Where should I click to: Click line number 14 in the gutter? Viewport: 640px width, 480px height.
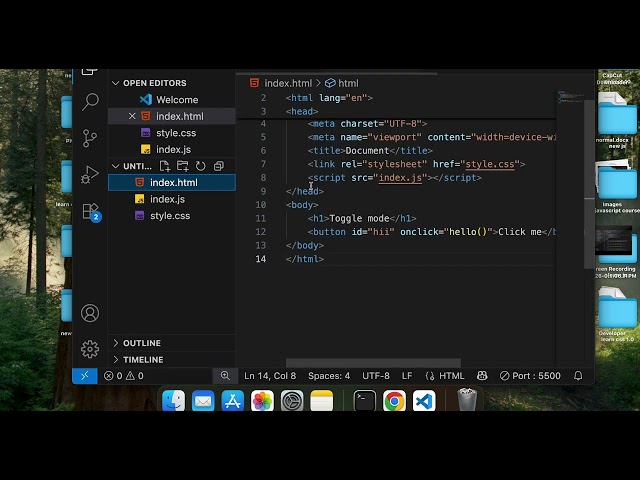[x=260, y=259]
